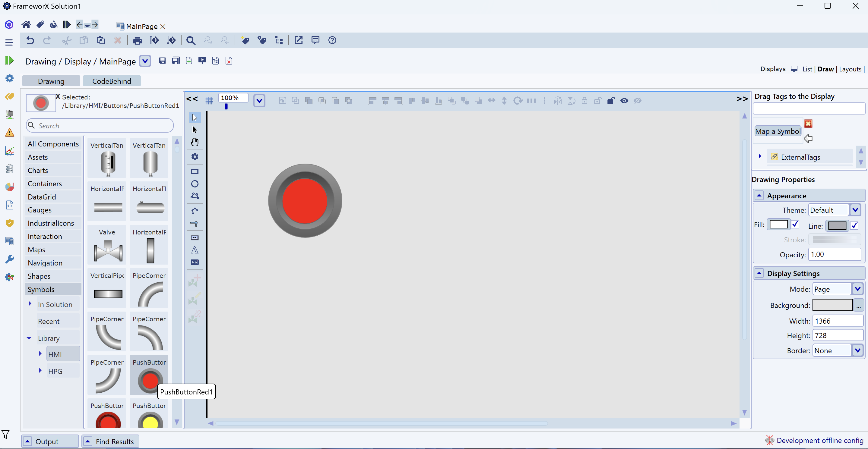The image size is (868, 449).
Task: Collapse the Display Settings section
Action: coord(759,273)
